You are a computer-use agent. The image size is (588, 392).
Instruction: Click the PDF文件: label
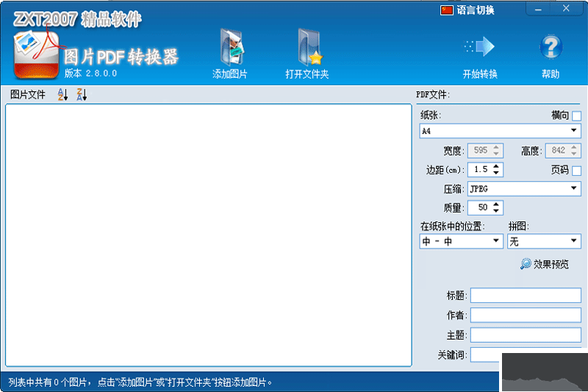[x=433, y=95]
